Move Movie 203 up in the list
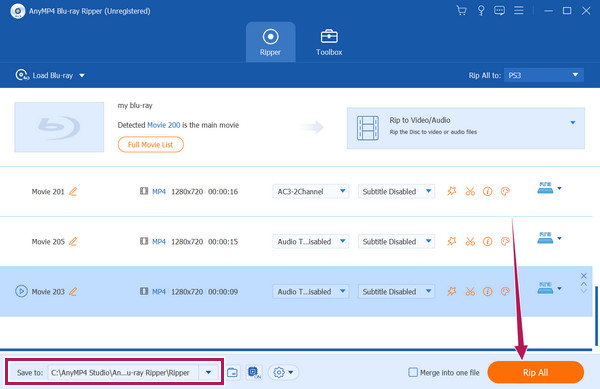600x389 pixels. tap(584, 284)
